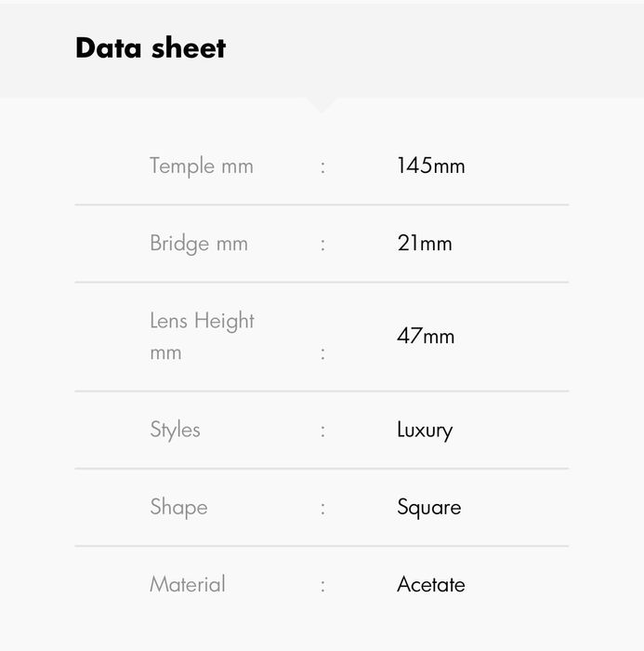
Task: Click the Acetate material value
Action: 430,585
